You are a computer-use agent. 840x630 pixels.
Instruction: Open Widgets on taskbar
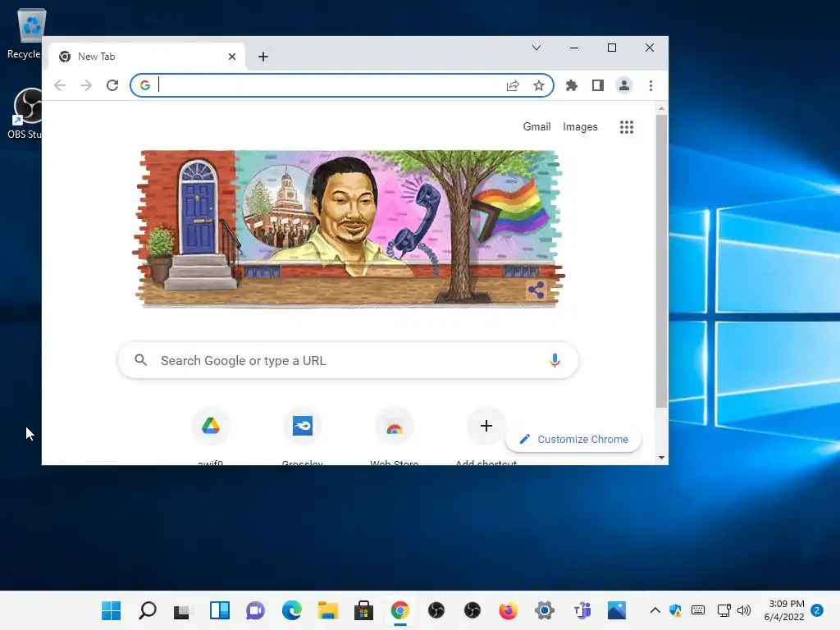(x=220, y=610)
